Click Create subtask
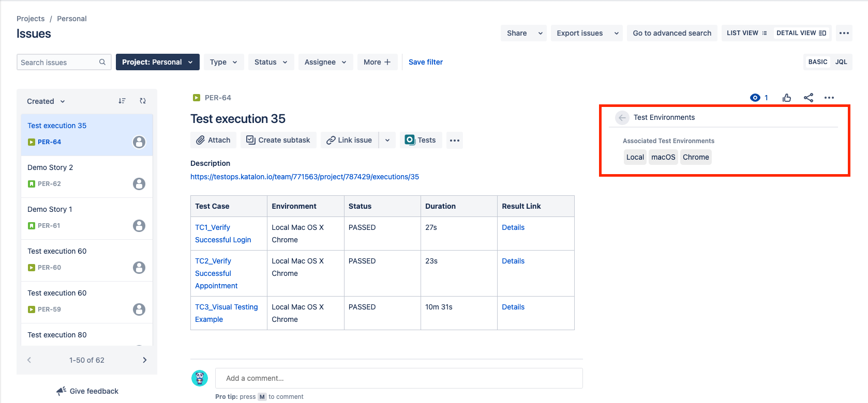This screenshot has height=403, width=868. coord(278,140)
